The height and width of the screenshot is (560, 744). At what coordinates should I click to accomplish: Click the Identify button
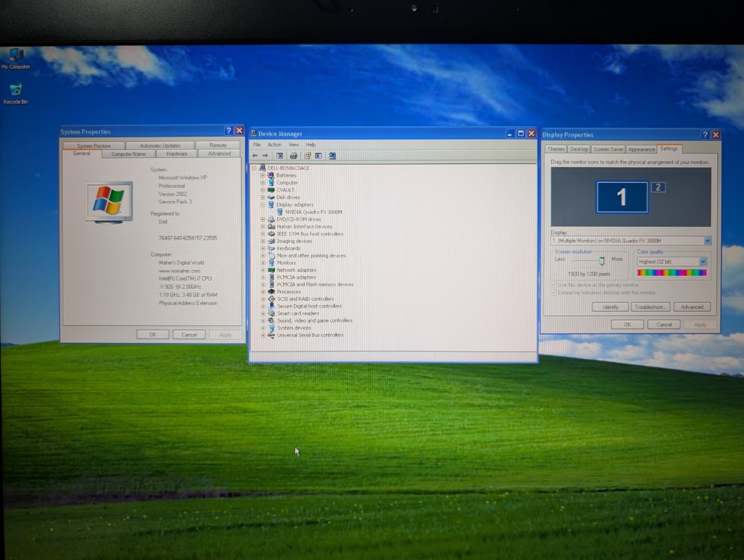[x=610, y=307]
